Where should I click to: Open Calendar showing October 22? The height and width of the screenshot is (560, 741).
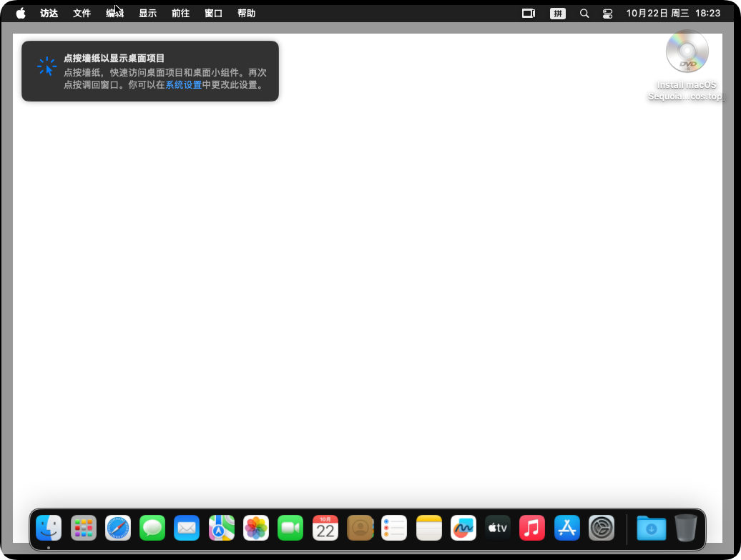click(x=325, y=528)
